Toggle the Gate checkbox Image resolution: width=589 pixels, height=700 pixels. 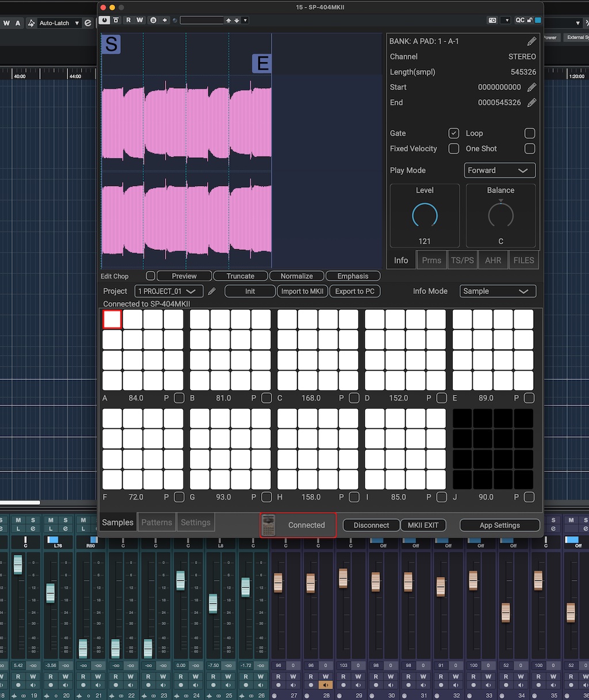point(454,133)
